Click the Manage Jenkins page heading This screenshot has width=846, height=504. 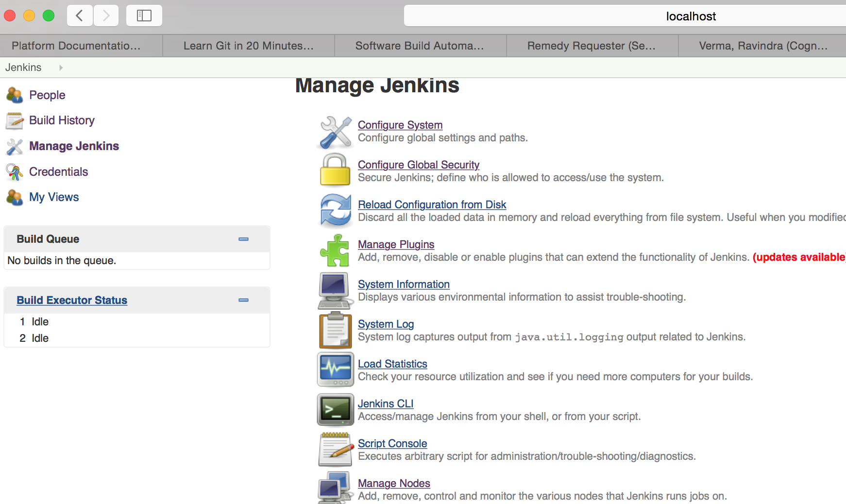pos(377,85)
